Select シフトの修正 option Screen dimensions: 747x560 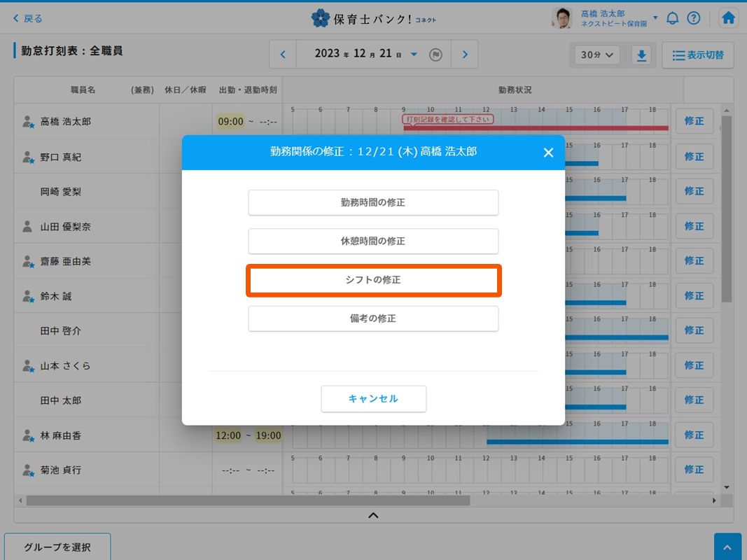pos(373,280)
